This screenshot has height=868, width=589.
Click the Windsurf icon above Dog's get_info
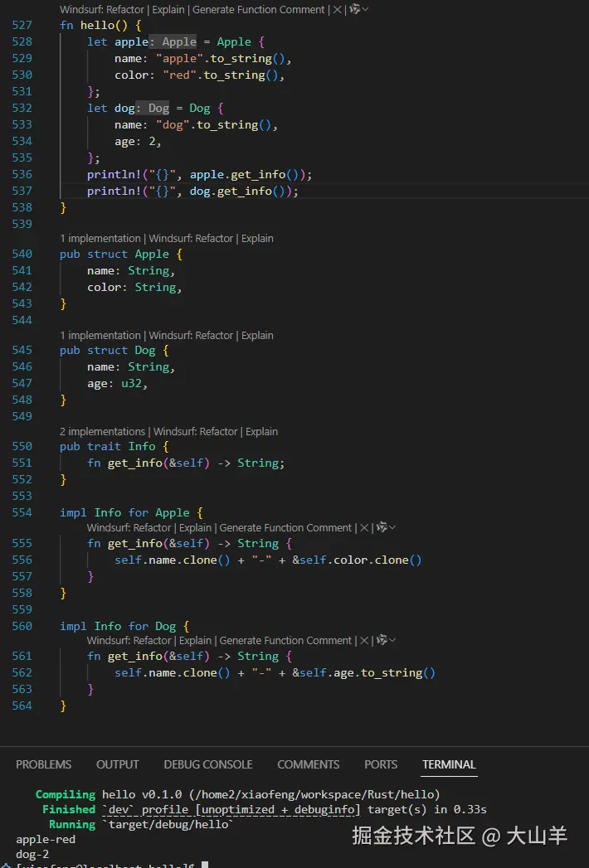click(382, 640)
